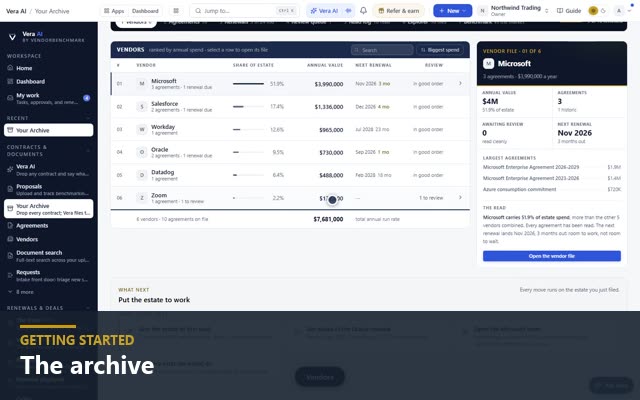
Task: Open the account menu beside avatar A
Action: coord(629,11)
